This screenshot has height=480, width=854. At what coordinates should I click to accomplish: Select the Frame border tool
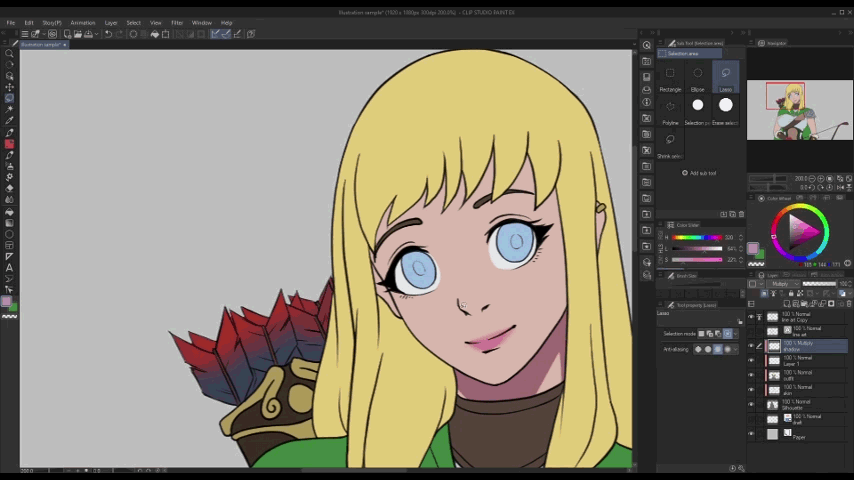[x=9, y=245]
